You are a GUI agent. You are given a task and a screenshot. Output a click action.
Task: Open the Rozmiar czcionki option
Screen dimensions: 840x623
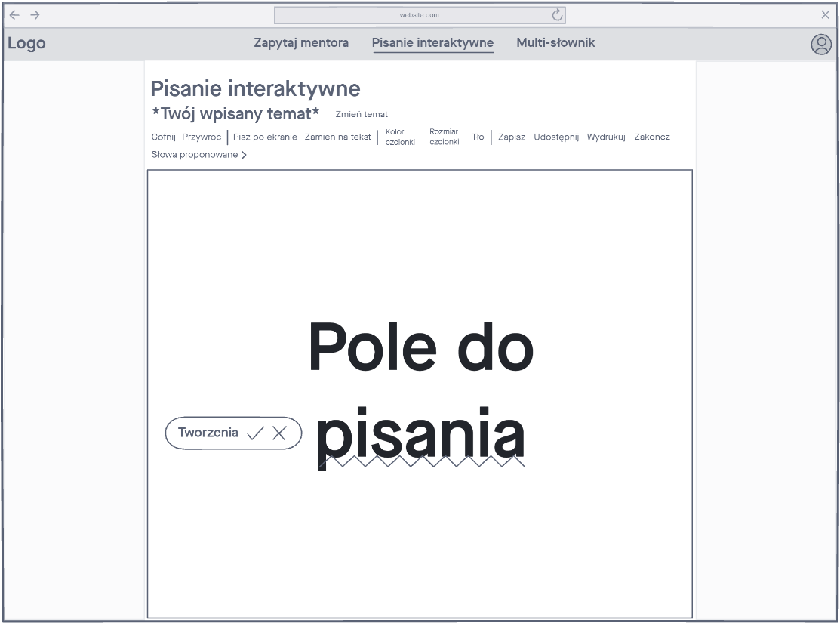(444, 137)
